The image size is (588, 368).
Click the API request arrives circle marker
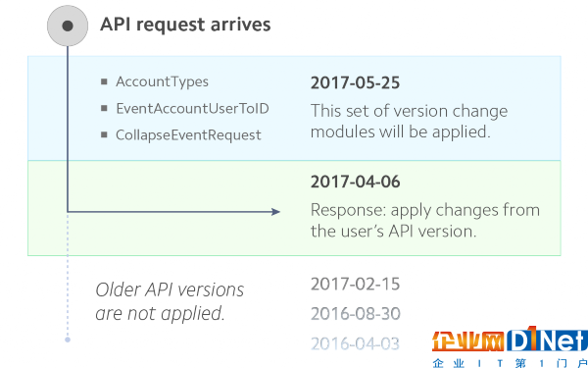click(x=68, y=26)
